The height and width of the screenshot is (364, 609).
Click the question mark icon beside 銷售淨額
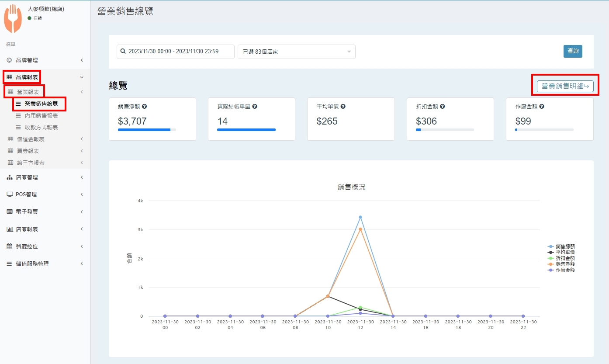[x=144, y=107]
